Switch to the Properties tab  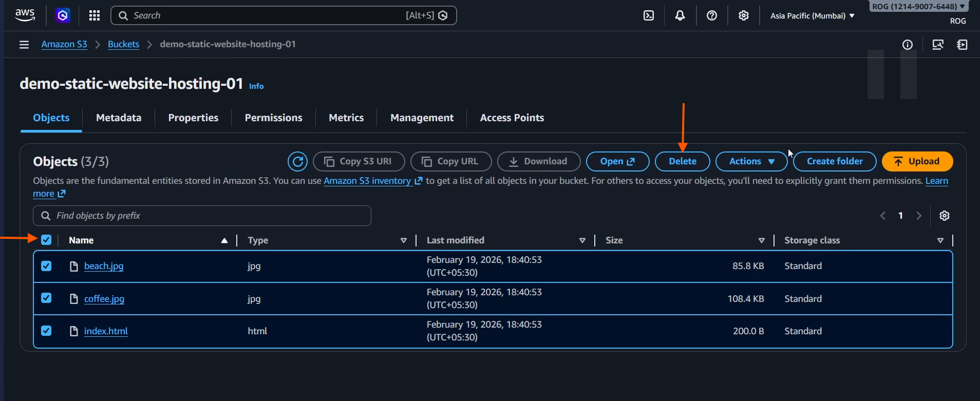pyautogui.click(x=193, y=118)
